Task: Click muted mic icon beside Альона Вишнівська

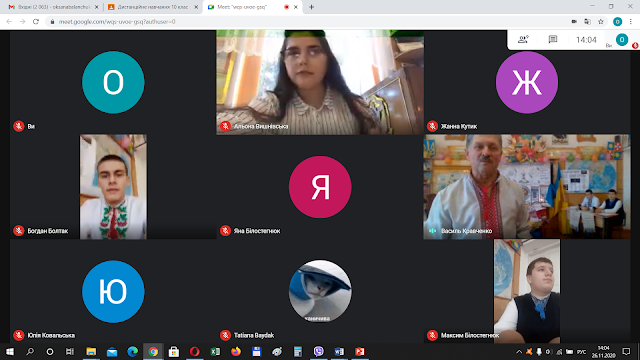Action: [225, 126]
